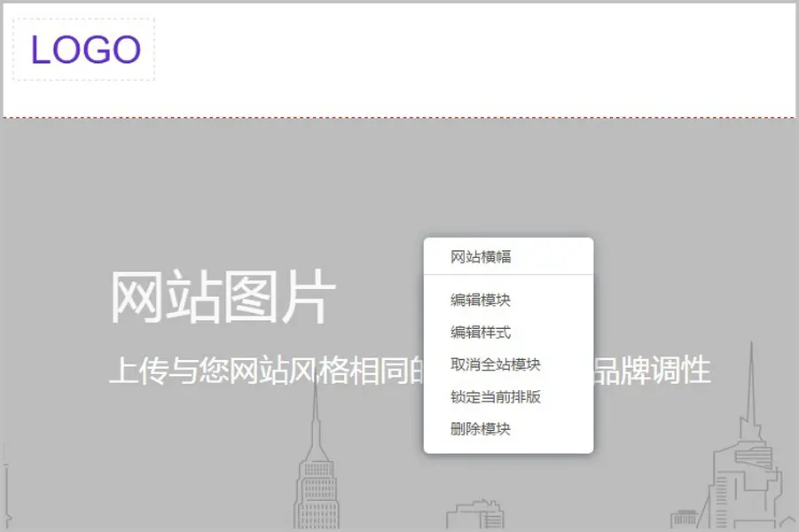Click the low building outline at bottom center

475,516
